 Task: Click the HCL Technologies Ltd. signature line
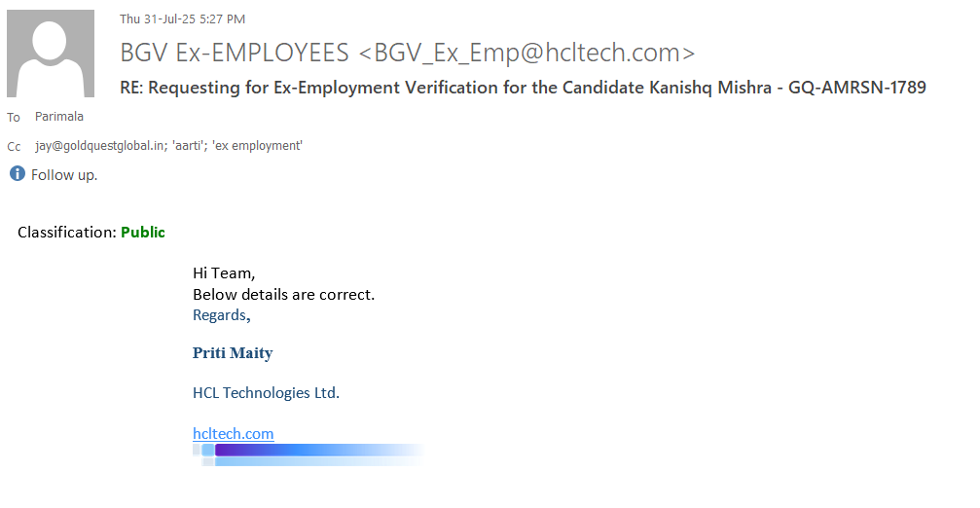click(266, 393)
